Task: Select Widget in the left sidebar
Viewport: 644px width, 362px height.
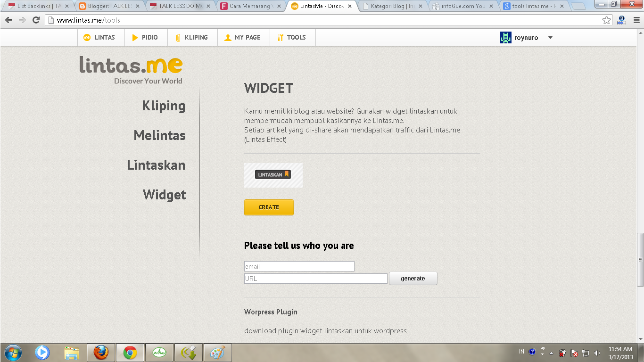Action: tap(165, 195)
